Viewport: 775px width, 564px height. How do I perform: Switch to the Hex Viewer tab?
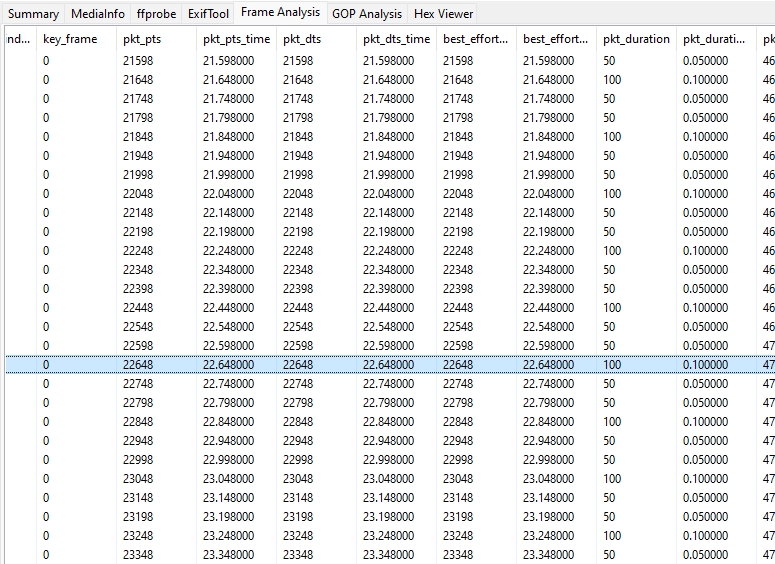click(x=443, y=14)
